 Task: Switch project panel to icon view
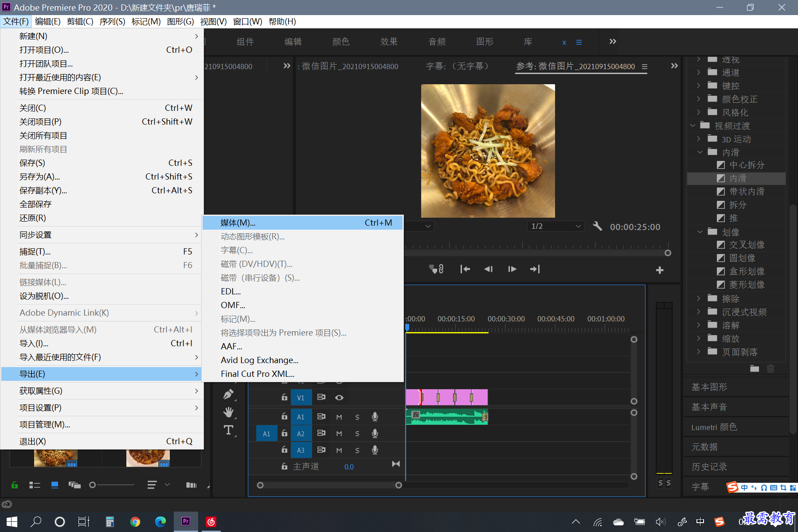coord(55,485)
